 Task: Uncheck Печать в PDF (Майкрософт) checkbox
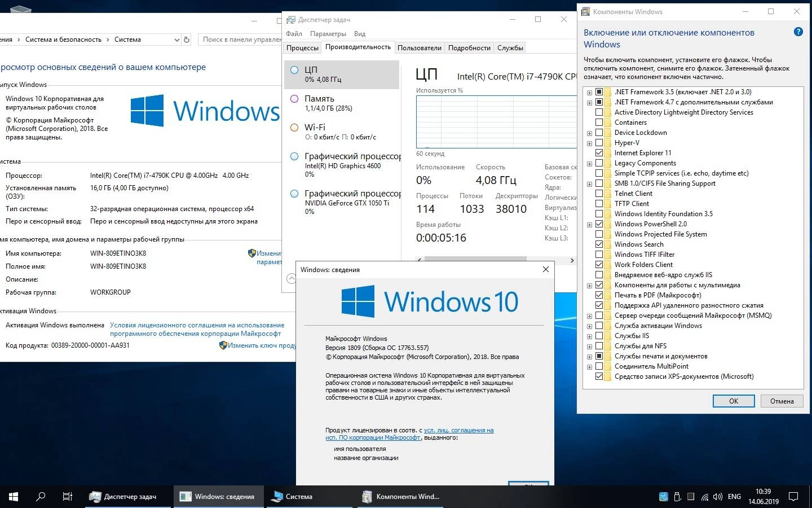tap(599, 295)
